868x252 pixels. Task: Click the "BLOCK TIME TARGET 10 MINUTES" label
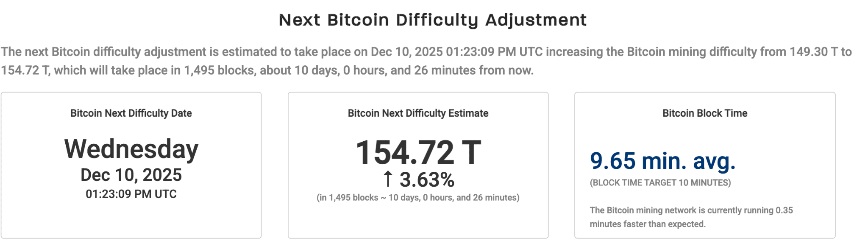(x=660, y=183)
